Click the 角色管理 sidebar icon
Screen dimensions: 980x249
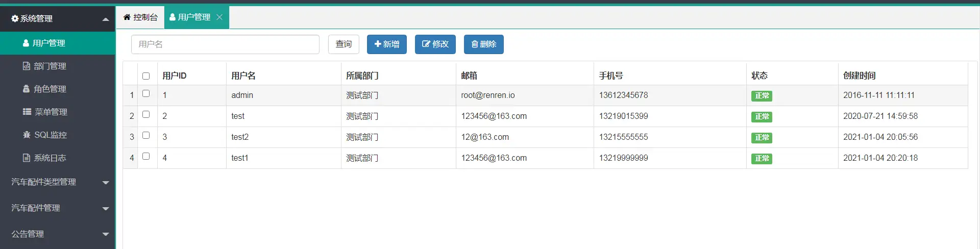pos(26,89)
